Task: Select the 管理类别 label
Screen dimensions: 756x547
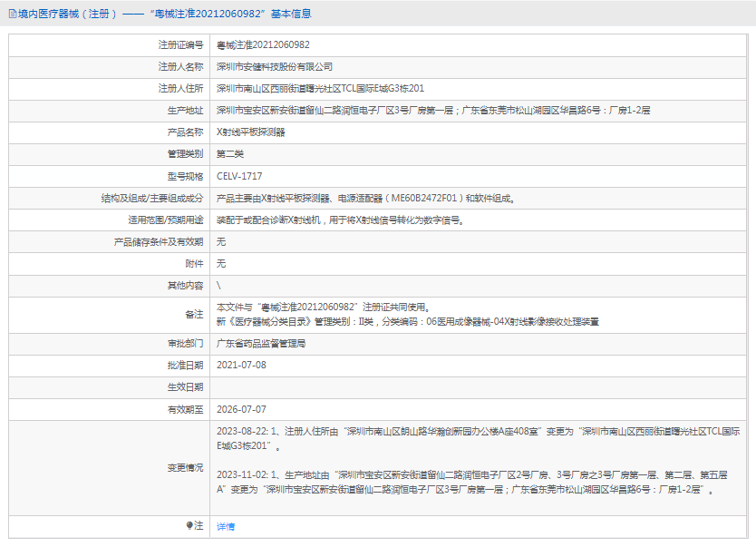Action: click(x=185, y=154)
